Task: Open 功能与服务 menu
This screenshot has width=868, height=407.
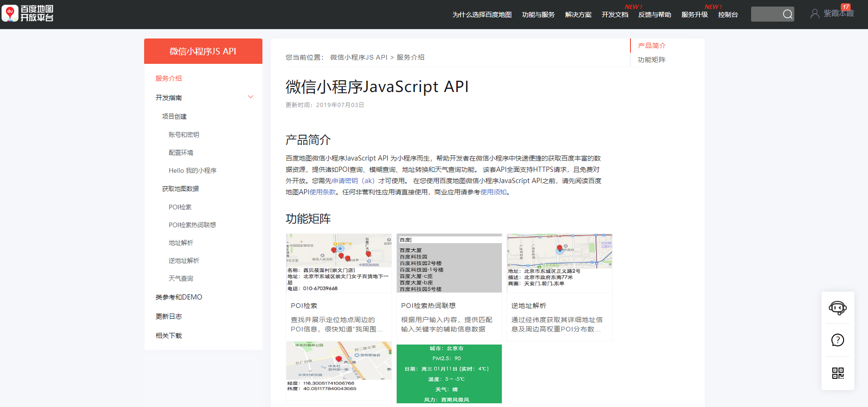Action: coord(538,15)
